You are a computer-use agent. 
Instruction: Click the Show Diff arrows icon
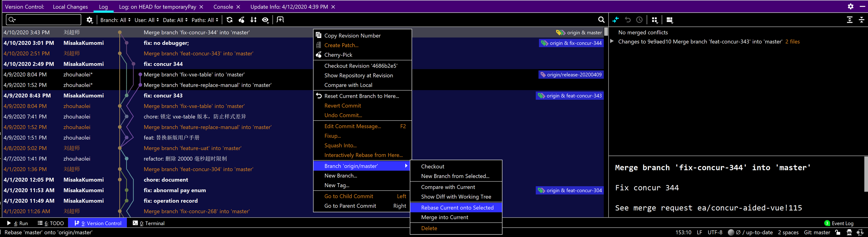616,20
